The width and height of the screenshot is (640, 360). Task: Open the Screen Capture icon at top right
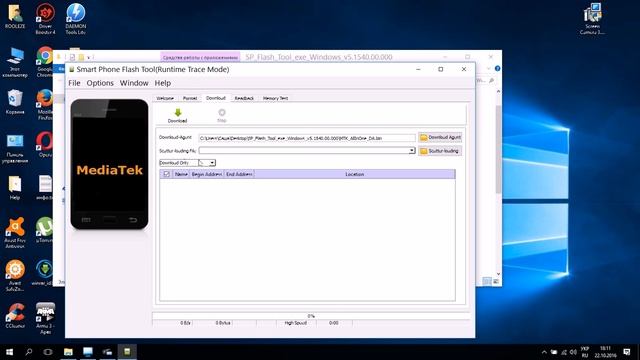pyautogui.click(x=592, y=19)
